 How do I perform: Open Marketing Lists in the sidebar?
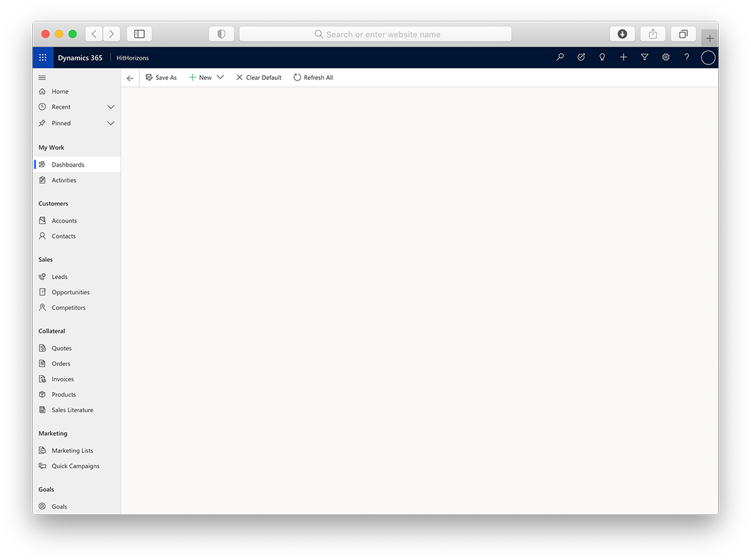click(x=76, y=451)
